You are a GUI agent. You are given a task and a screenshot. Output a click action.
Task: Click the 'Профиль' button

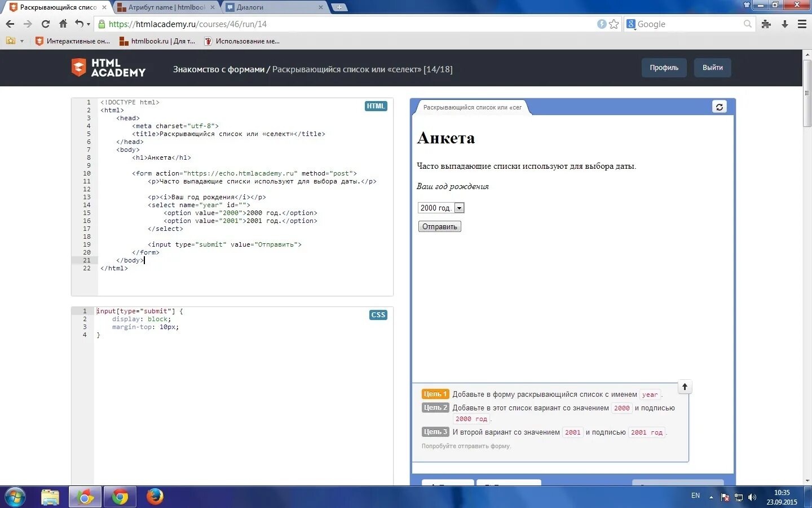pos(664,68)
